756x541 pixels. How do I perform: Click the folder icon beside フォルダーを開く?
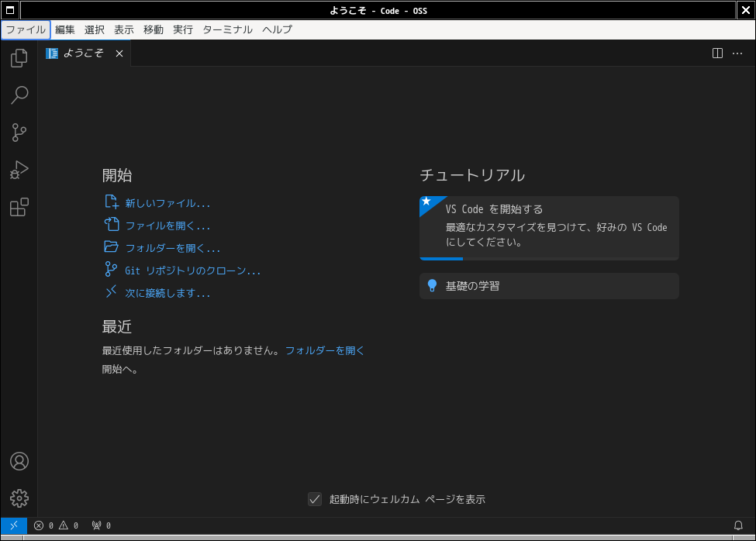click(112, 246)
